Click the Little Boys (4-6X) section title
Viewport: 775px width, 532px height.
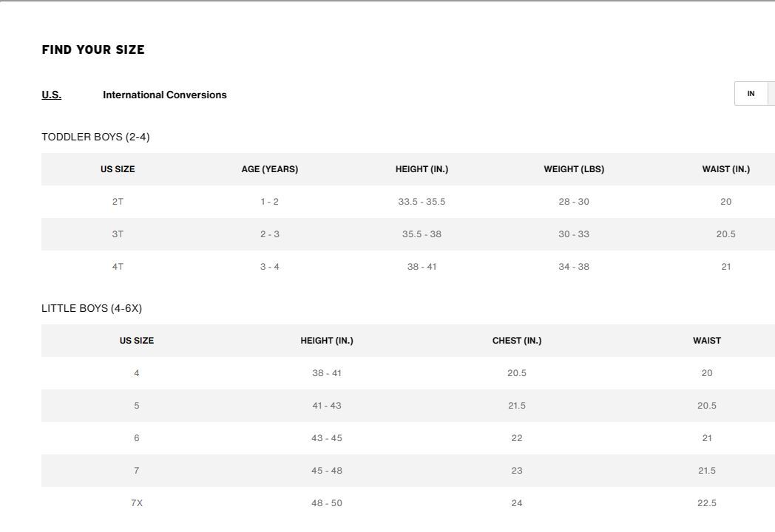92,308
